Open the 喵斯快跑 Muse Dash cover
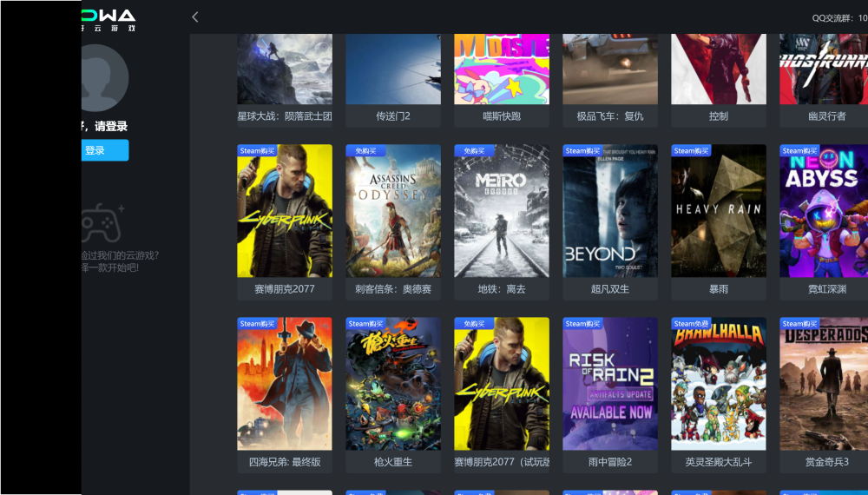 (x=502, y=69)
